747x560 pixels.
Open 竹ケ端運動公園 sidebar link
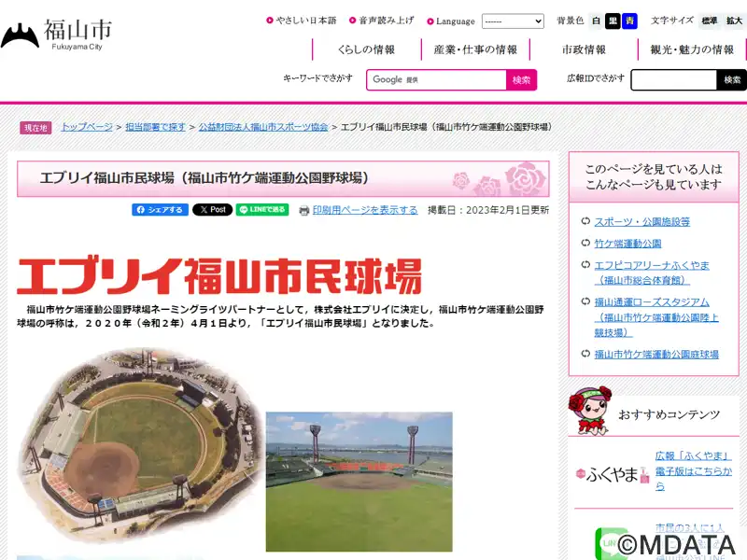pyautogui.click(x=627, y=244)
